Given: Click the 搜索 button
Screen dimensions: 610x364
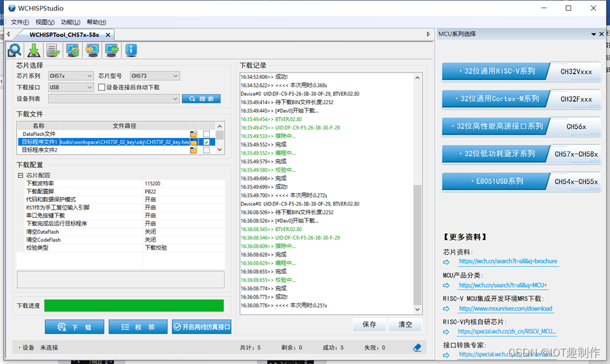Looking at the screenshot, I should coord(201,98).
